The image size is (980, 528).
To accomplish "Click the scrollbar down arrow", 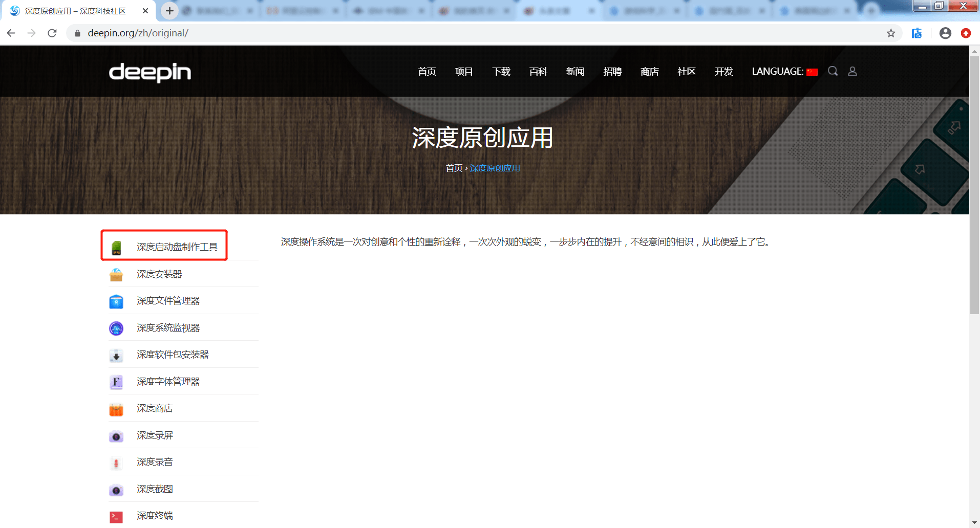I will click(x=974, y=523).
